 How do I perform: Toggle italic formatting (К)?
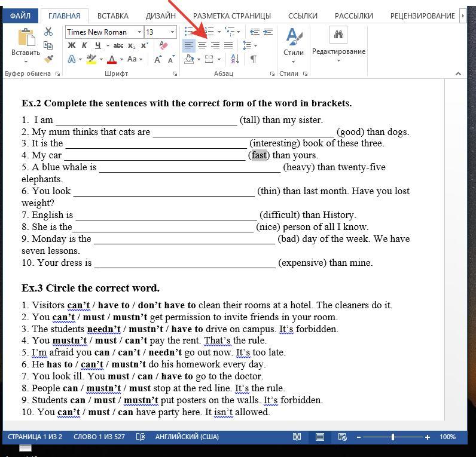click(x=84, y=45)
